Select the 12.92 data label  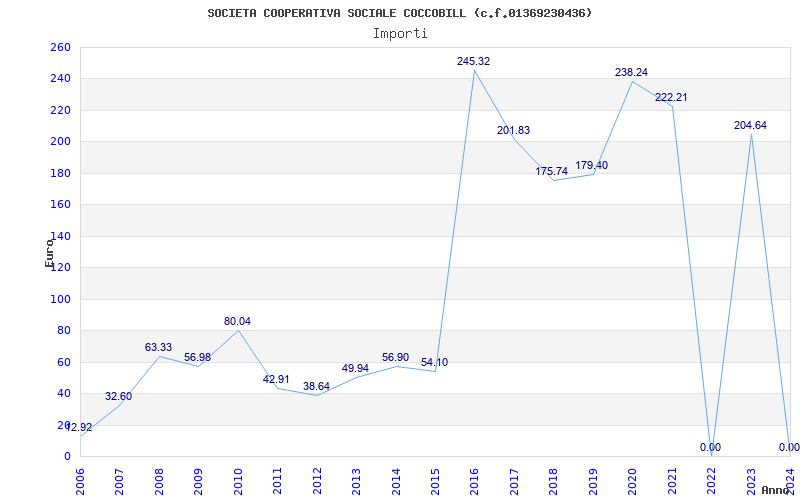(x=79, y=428)
